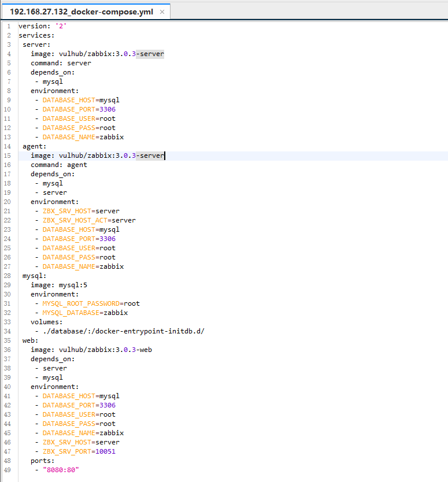Click "ZBX_SRV_HOST_ACT=server" entry
Viewport: 448px width, 482px height.
89,220
